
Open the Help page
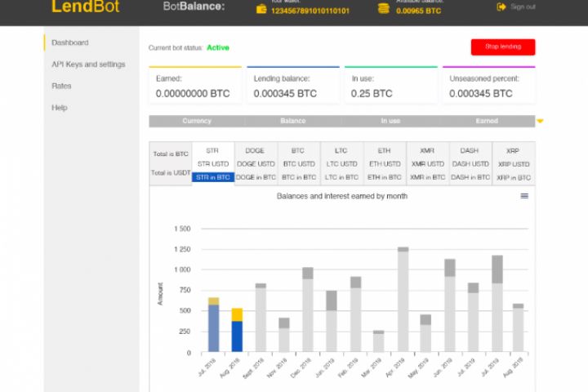pyautogui.click(x=60, y=108)
